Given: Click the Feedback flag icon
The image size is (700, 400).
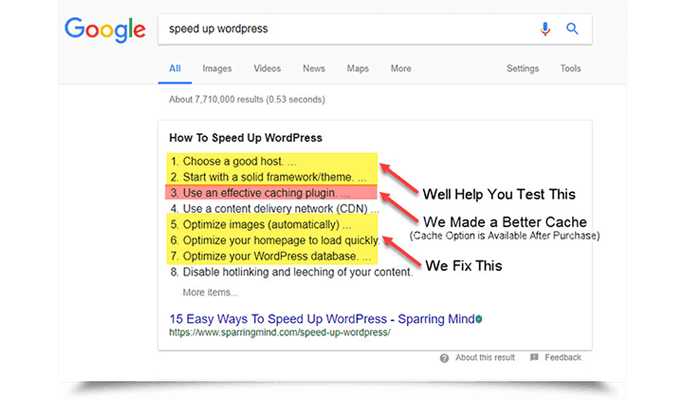Looking at the screenshot, I should pyautogui.click(x=534, y=358).
